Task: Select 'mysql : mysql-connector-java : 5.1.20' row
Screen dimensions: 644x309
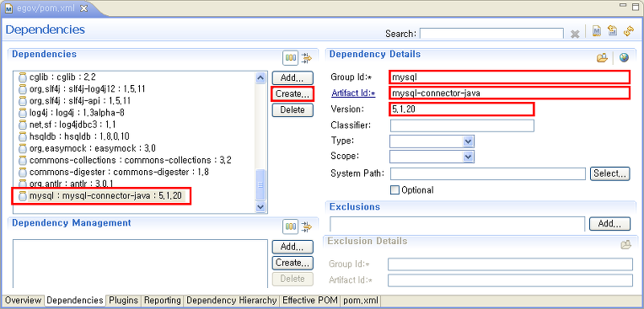Action: 102,195
